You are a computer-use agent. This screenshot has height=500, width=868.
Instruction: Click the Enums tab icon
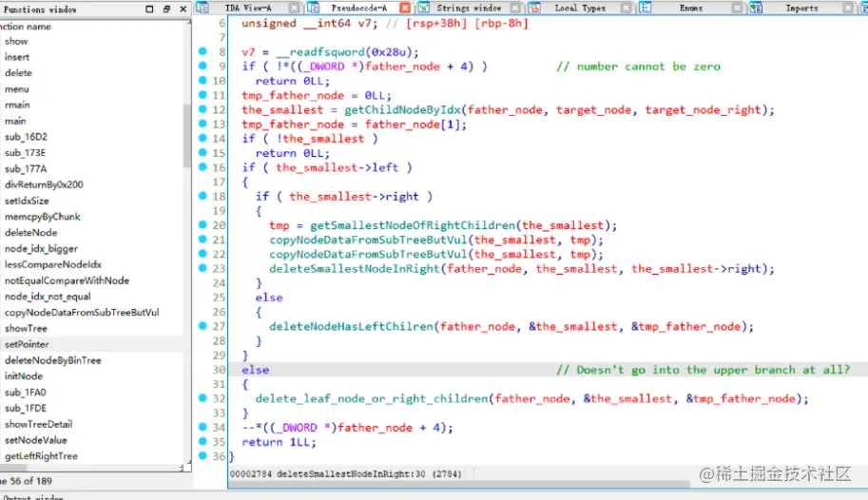[645, 8]
